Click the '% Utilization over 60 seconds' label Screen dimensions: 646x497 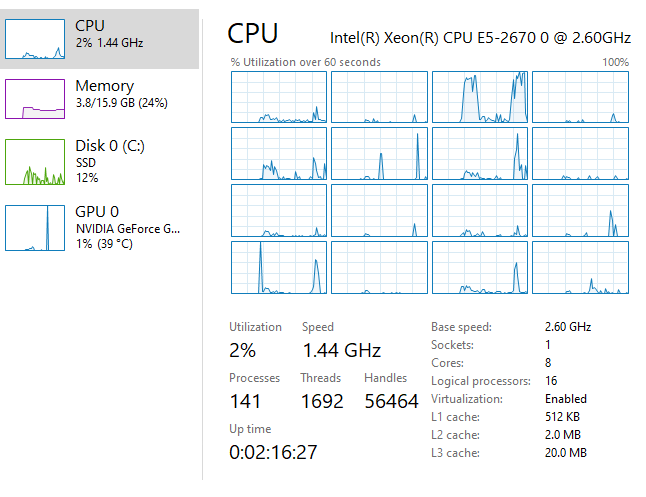coord(305,62)
